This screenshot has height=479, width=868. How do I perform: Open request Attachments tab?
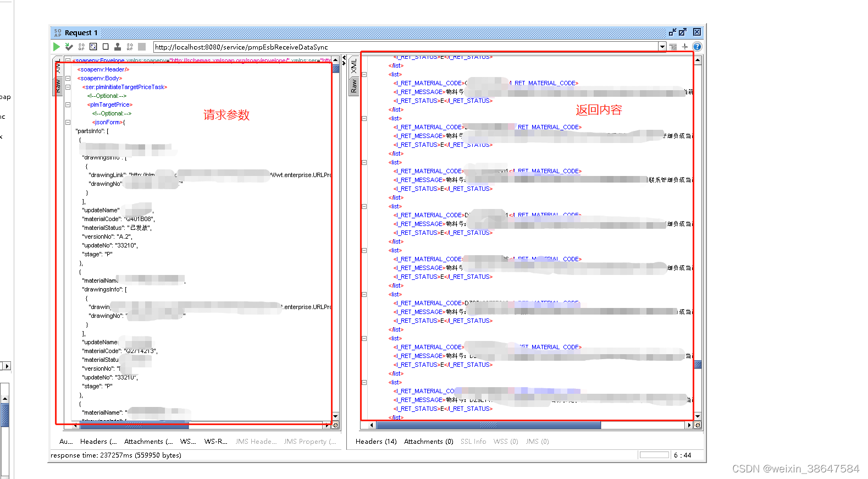pos(148,441)
